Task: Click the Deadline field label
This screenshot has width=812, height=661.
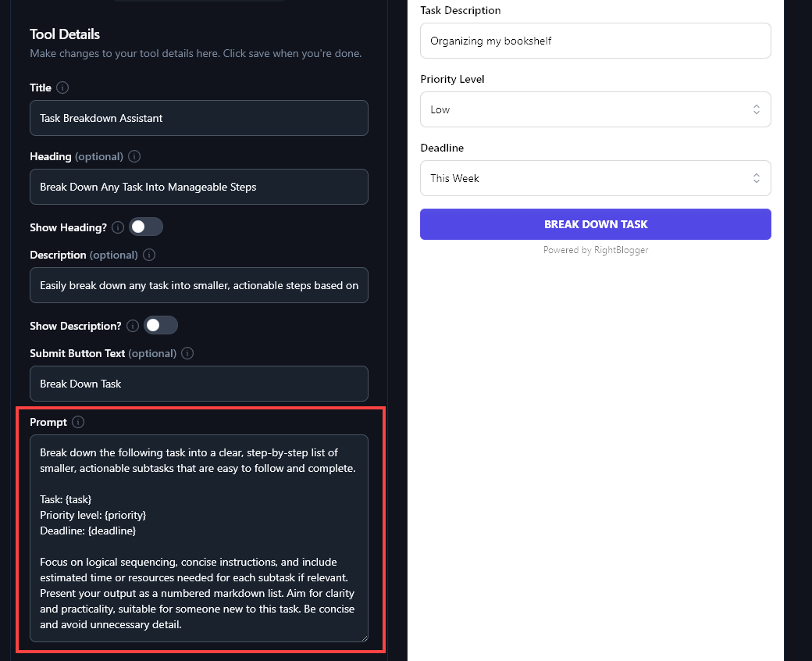Action: pos(442,148)
